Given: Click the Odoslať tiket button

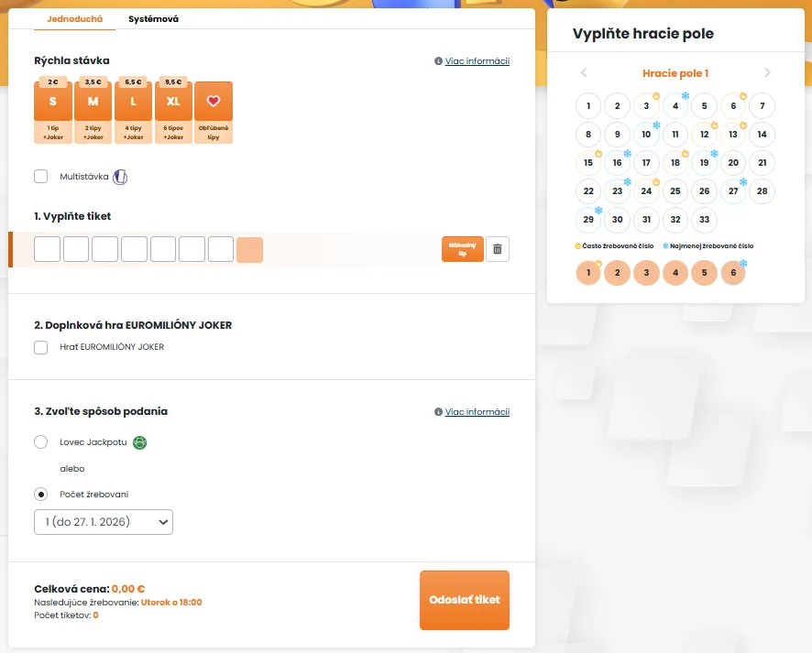Looking at the screenshot, I should click(x=464, y=600).
